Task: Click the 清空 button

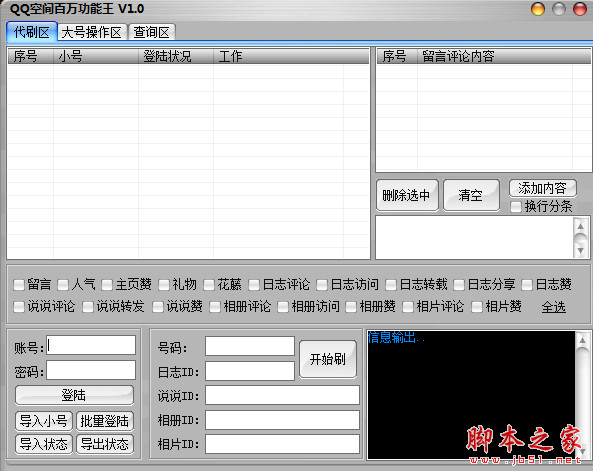Action: [x=471, y=195]
